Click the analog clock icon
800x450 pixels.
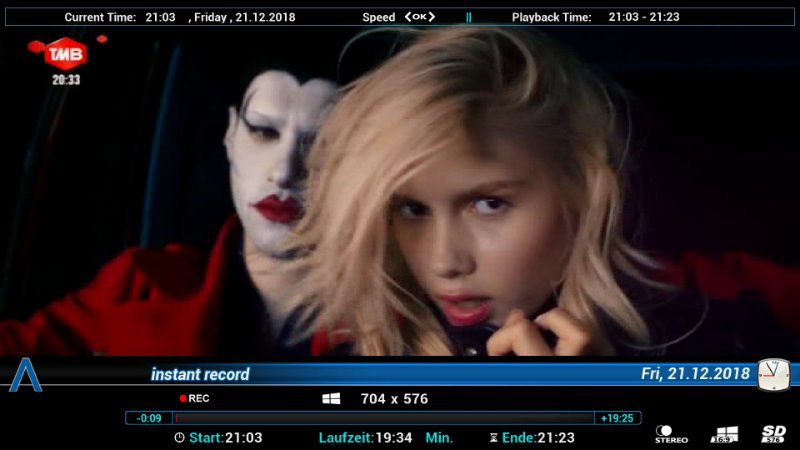pos(773,374)
